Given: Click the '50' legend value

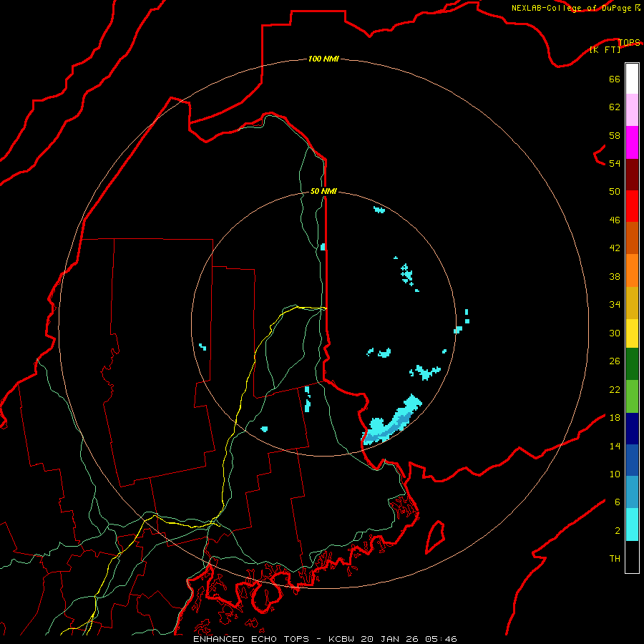Looking at the screenshot, I should coord(615,191).
